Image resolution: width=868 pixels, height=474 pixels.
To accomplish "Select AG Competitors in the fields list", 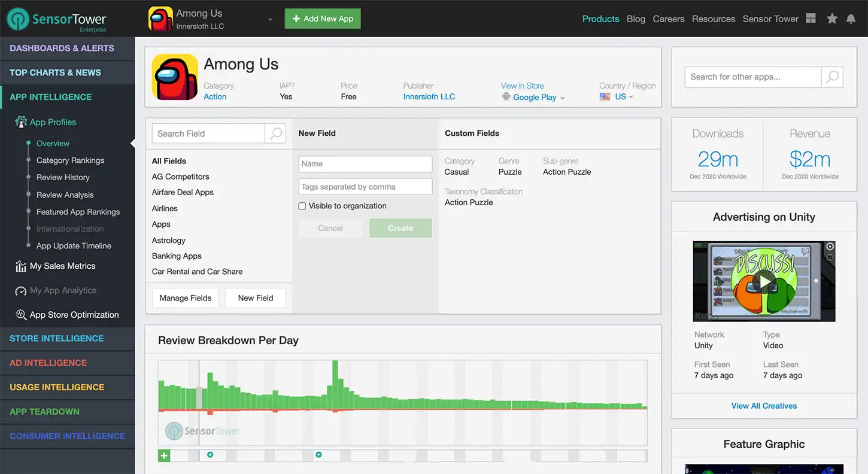I will pos(180,177).
